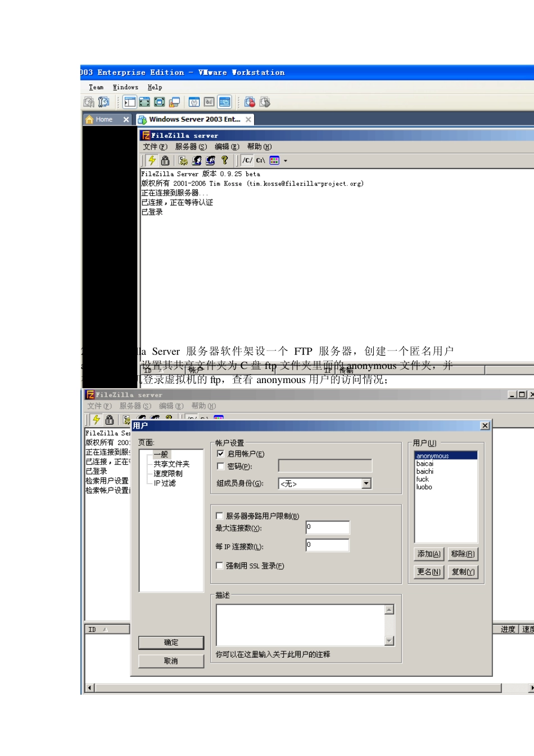Click the 最大连接数(X) input field

(x=328, y=527)
